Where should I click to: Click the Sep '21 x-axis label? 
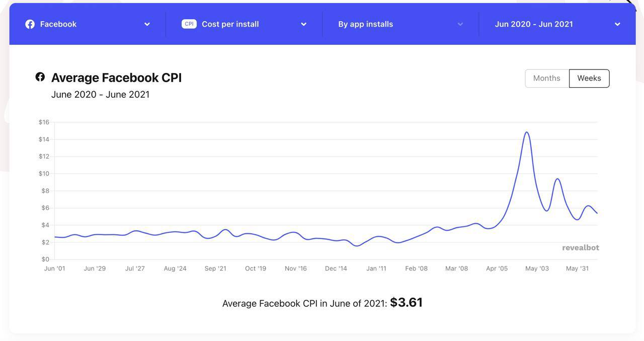coord(215,268)
